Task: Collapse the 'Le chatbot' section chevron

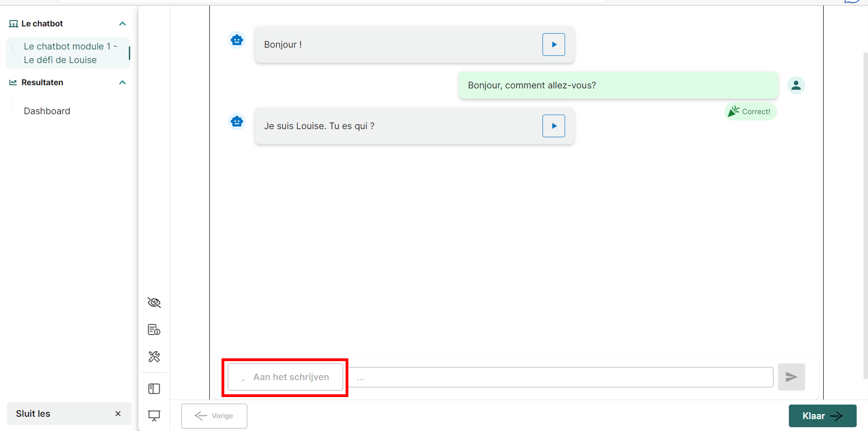Action: pyautogui.click(x=122, y=24)
